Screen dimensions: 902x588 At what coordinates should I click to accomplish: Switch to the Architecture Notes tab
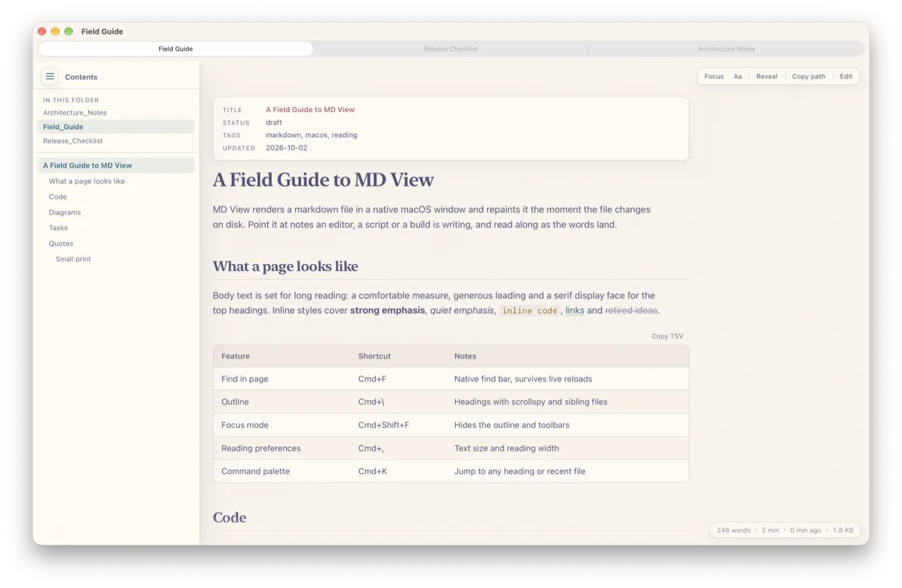tap(726, 49)
